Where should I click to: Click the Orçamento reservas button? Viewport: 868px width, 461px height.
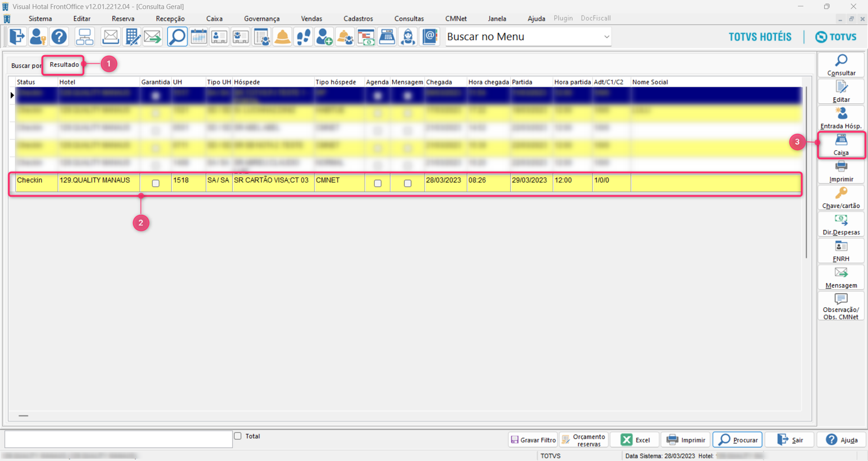pyautogui.click(x=584, y=440)
